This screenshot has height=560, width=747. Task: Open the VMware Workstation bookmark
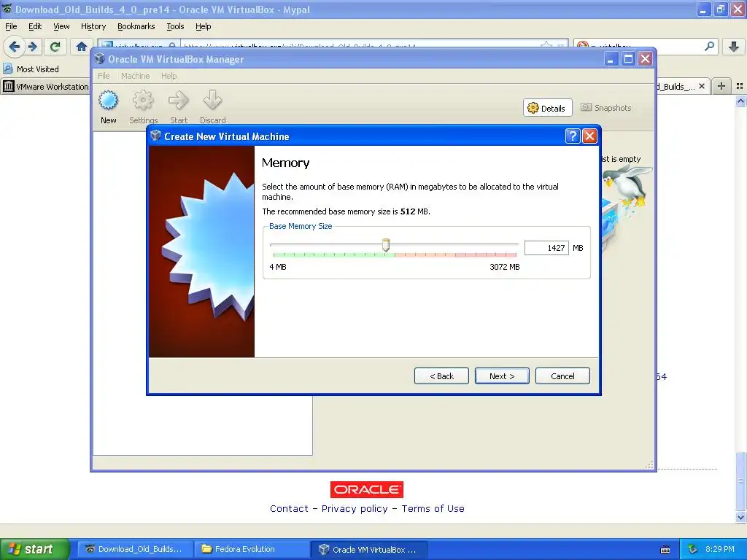[46, 87]
